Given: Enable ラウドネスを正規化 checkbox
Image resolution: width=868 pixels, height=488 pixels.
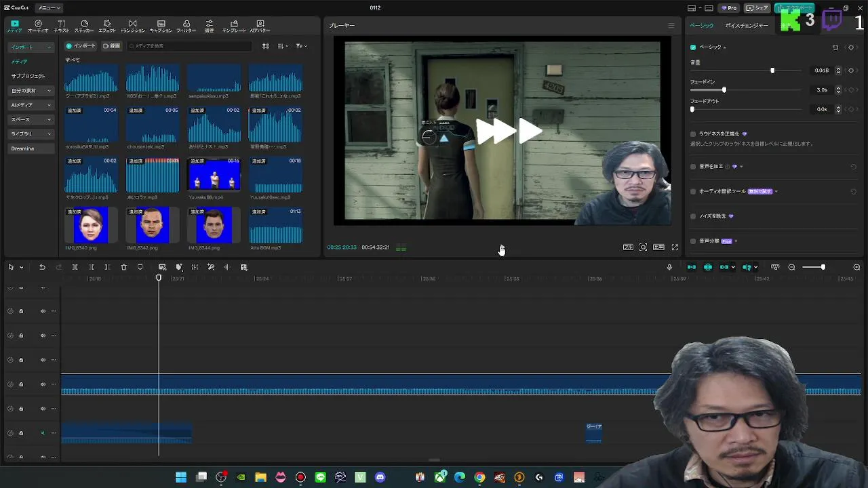Looking at the screenshot, I should (x=693, y=134).
